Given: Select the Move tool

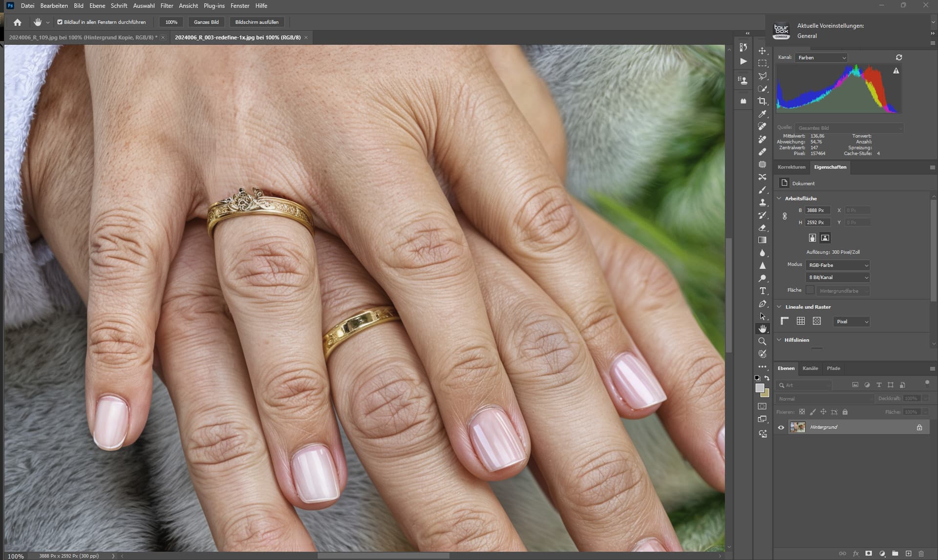Looking at the screenshot, I should tap(762, 51).
